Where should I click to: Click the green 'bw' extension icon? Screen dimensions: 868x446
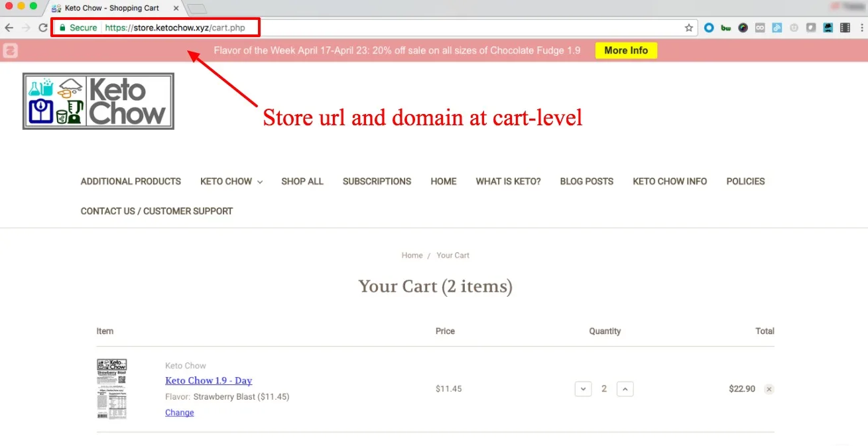pos(725,28)
